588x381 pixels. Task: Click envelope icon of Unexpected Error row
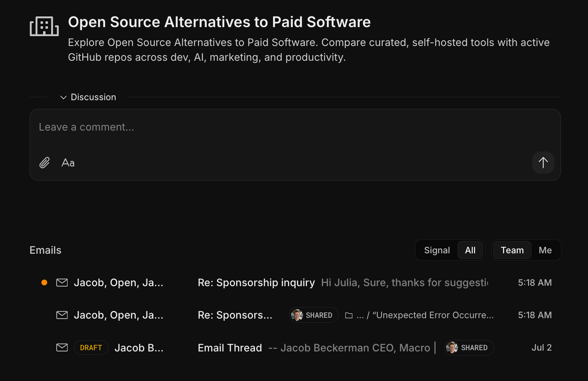pos(62,315)
